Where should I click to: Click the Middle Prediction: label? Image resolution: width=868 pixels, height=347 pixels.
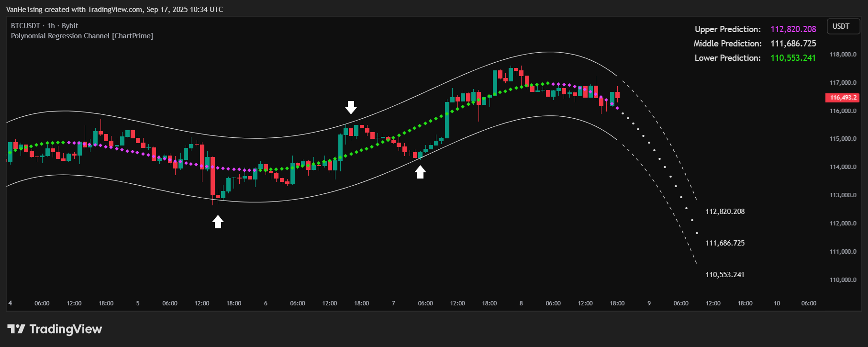point(727,44)
